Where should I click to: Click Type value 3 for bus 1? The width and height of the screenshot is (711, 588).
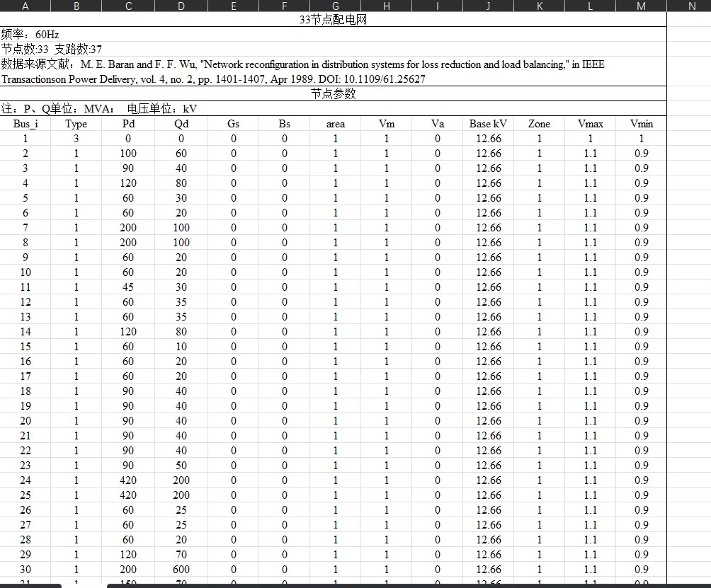pos(76,139)
